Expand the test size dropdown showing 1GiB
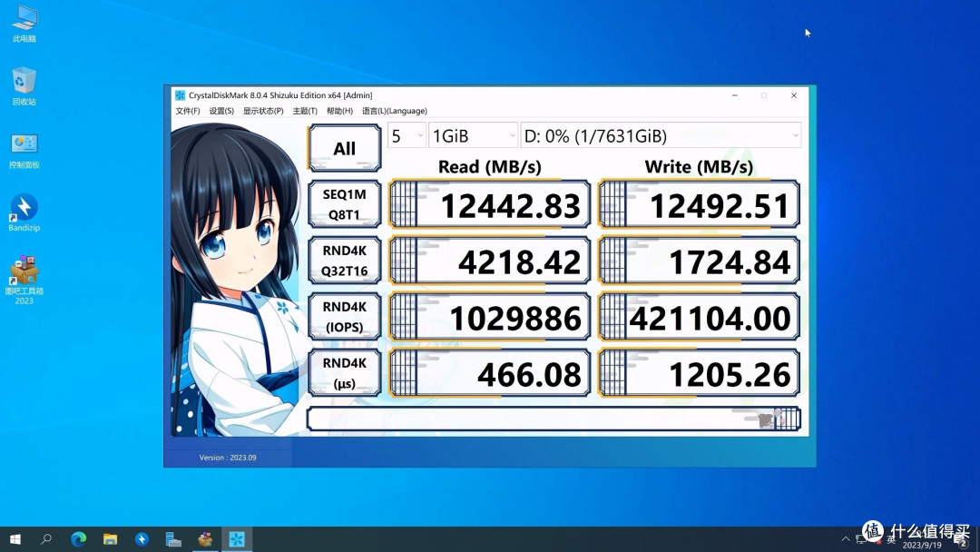Screen dimensions: 980x552 click(x=473, y=135)
